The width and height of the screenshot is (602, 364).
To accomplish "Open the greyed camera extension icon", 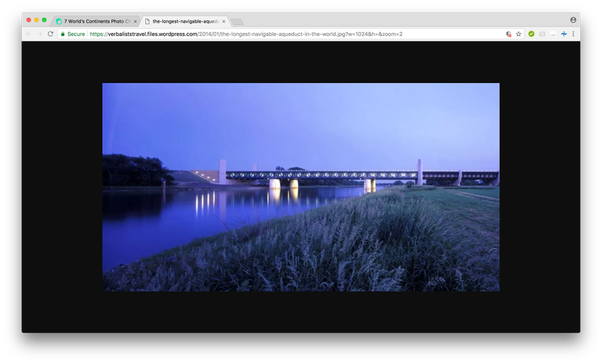I will (x=542, y=34).
